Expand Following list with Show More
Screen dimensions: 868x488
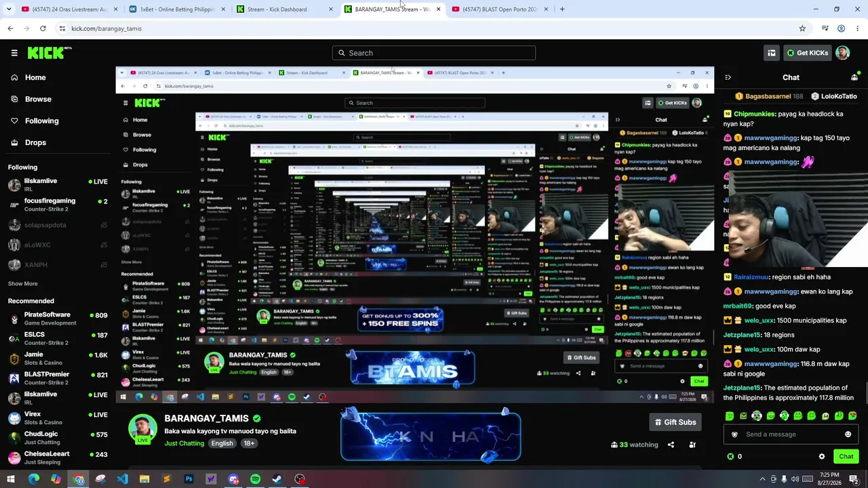pos(23,284)
